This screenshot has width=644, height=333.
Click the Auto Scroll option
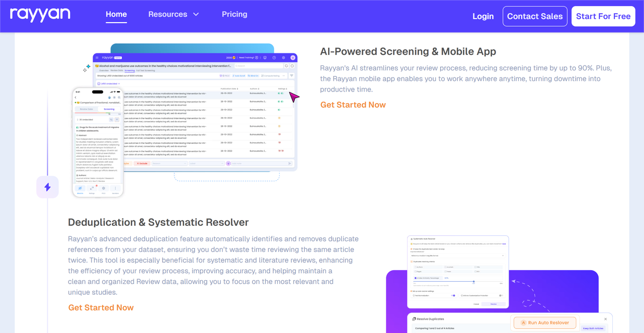pyautogui.click(x=239, y=76)
